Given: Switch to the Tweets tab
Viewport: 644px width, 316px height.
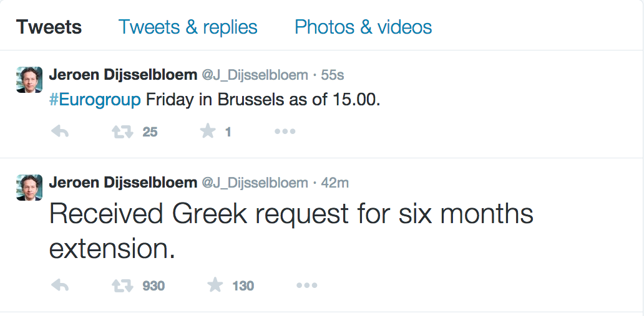Looking at the screenshot, I should pos(49,27).
